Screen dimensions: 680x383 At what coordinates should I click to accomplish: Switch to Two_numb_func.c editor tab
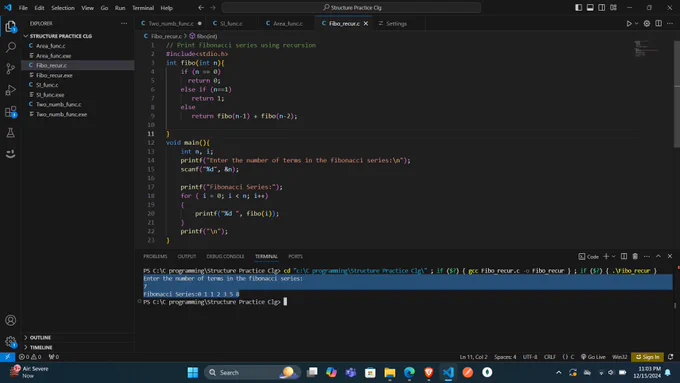tap(171, 23)
